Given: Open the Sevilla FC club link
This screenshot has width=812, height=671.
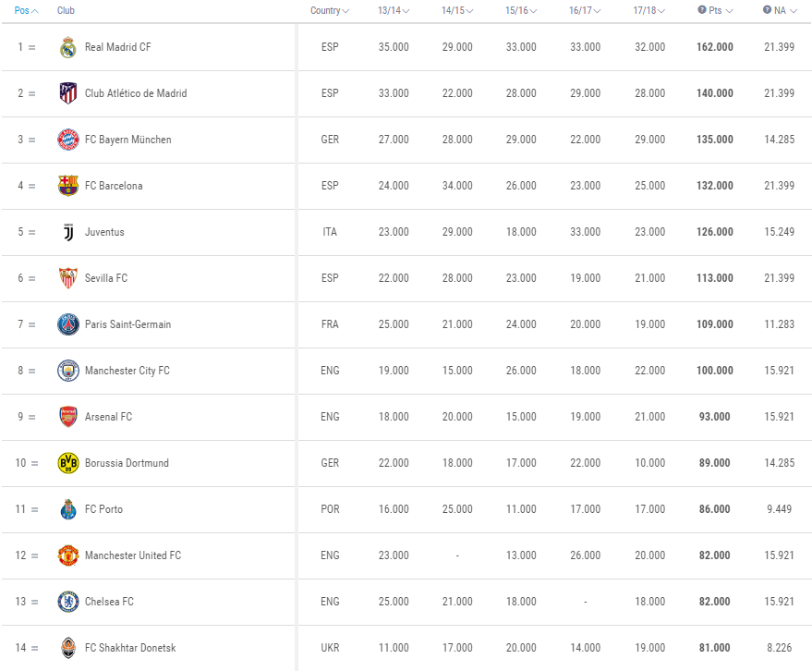Looking at the screenshot, I should click(106, 278).
